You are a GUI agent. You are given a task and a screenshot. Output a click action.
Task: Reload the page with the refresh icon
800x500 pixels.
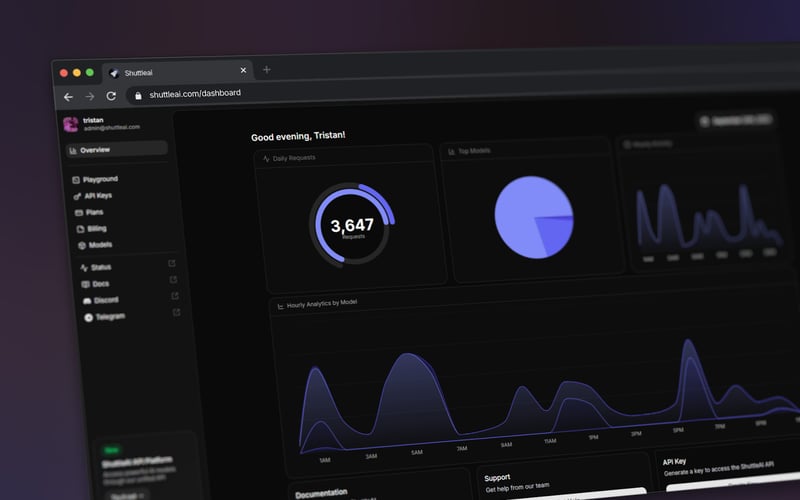click(111, 95)
